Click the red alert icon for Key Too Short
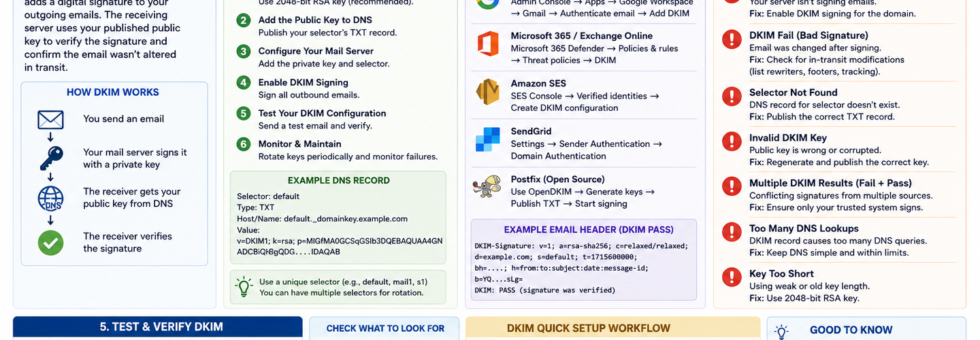The image size is (980, 340). [732, 277]
